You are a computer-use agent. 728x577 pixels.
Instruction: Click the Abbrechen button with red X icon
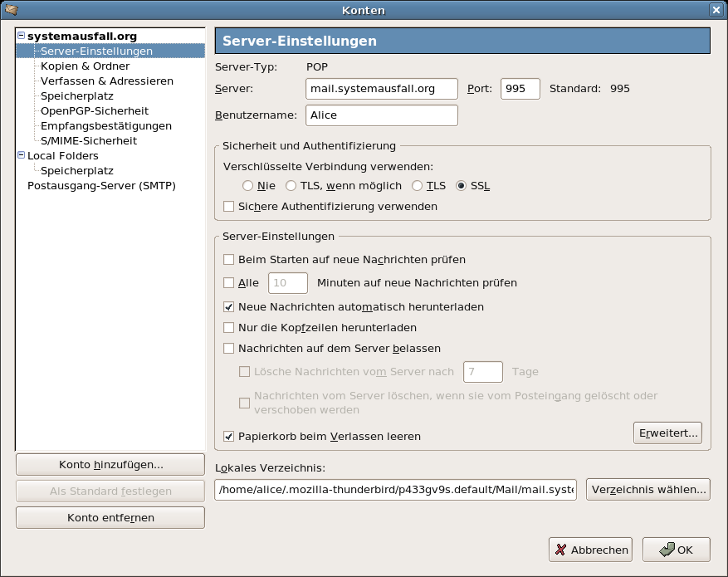[590, 550]
